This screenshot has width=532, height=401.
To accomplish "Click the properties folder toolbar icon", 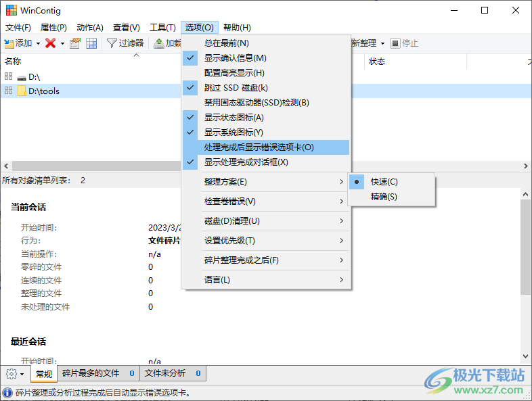I will pos(75,43).
